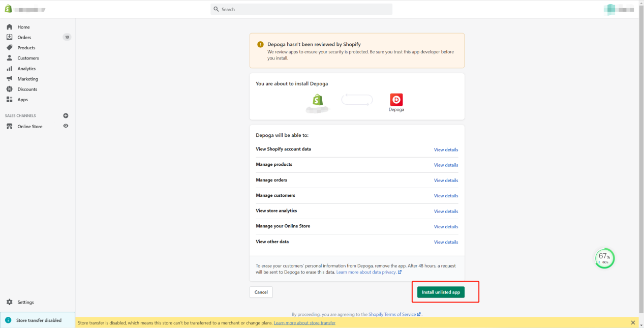Click the Orders inbox icon
Screen dimensions: 644x328
(9, 37)
